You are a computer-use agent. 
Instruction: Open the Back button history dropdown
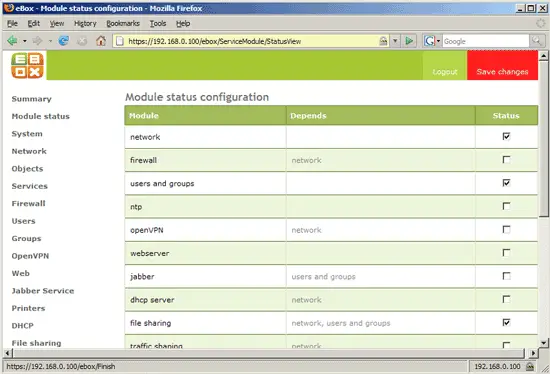[25, 41]
